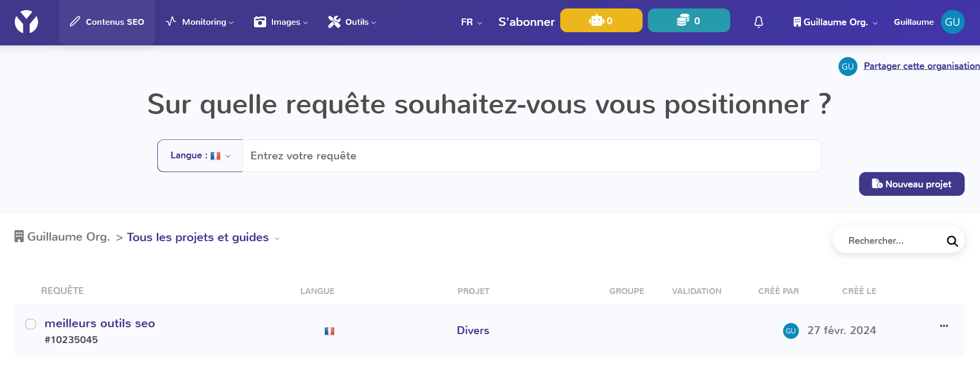Open the Outils menu
Image resolution: width=980 pixels, height=370 pixels.
[x=352, y=22]
